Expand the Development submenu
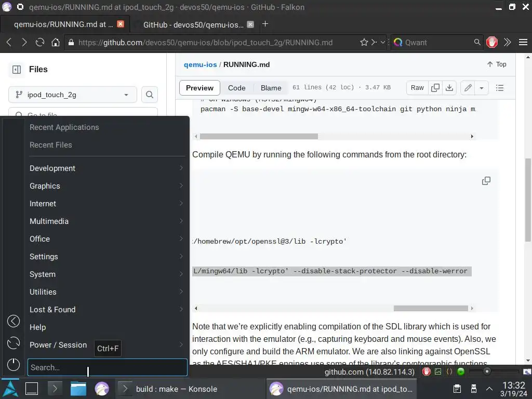Image resolution: width=532 pixels, height=399 pixels. (107, 168)
